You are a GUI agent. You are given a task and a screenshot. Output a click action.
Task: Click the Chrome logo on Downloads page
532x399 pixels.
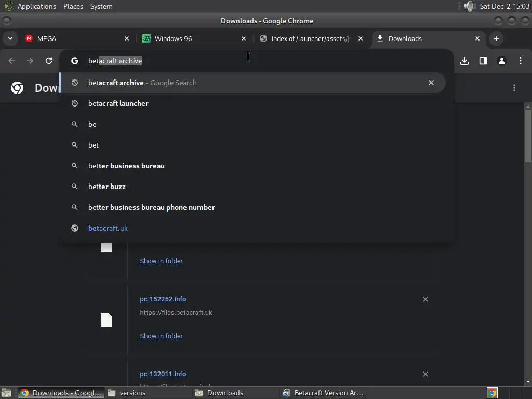(17, 88)
